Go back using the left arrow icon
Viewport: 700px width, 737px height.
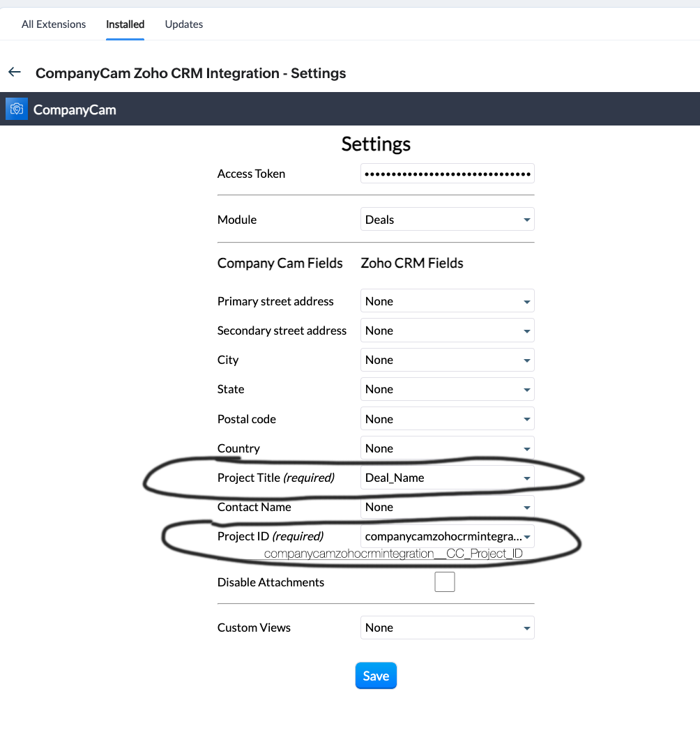[x=15, y=73]
